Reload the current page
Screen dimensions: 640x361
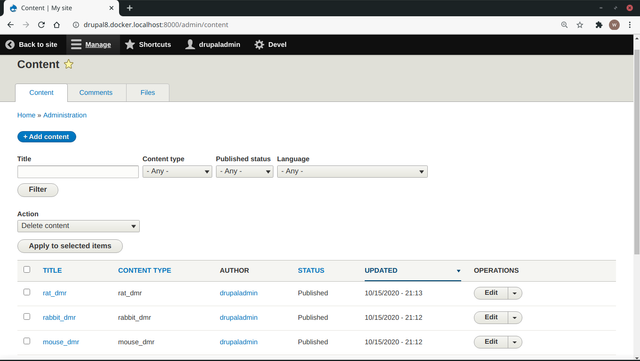[x=41, y=25]
